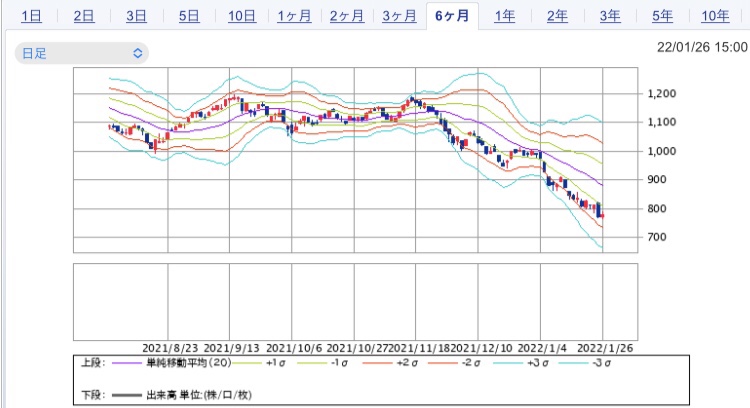Click the 2022/1/26 date label

point(605,348)
